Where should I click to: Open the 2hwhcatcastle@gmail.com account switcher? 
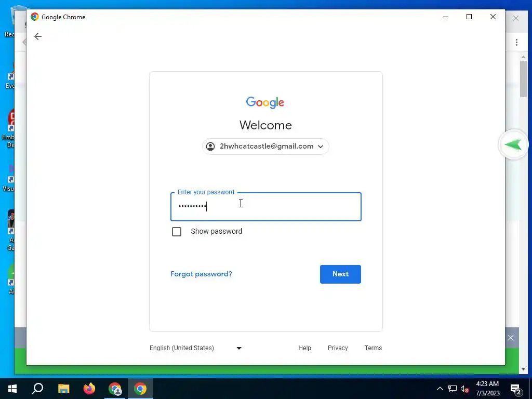[x=265, y=146]
